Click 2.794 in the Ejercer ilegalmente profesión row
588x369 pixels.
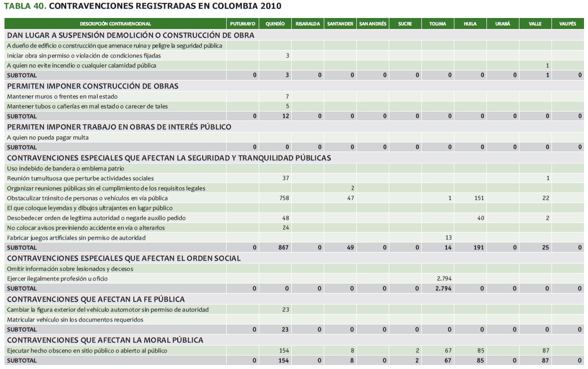coord(444,278)
